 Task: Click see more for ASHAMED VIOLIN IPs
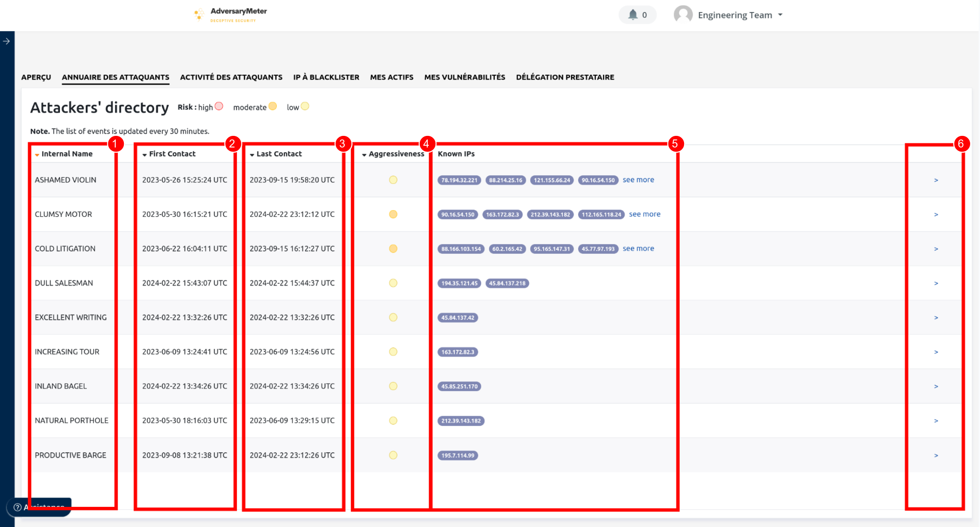click(x=638, y=180)
